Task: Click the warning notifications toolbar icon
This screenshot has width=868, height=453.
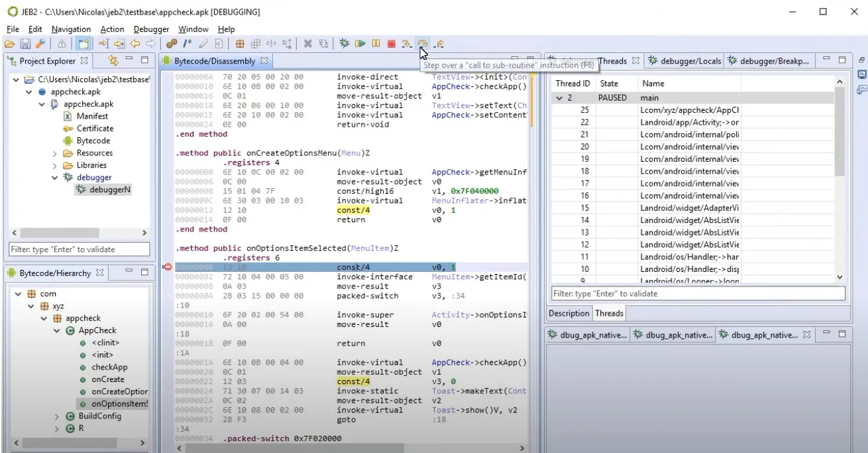Action: (x=61, y=44)
